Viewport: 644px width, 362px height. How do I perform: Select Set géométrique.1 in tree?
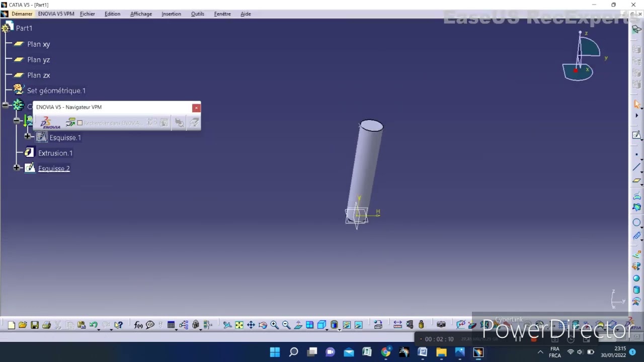56,91
